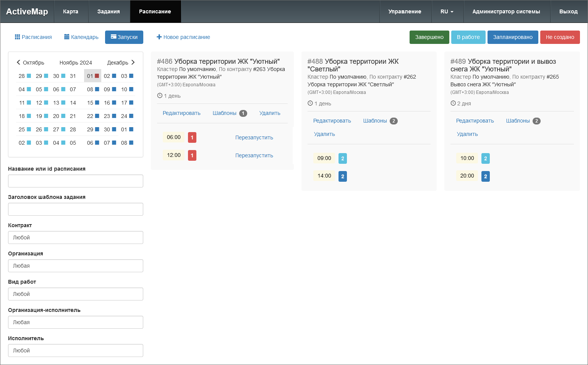Focus the Название или id расписания field
This screenshot has width=588, height=365.
tap(76, 181)
